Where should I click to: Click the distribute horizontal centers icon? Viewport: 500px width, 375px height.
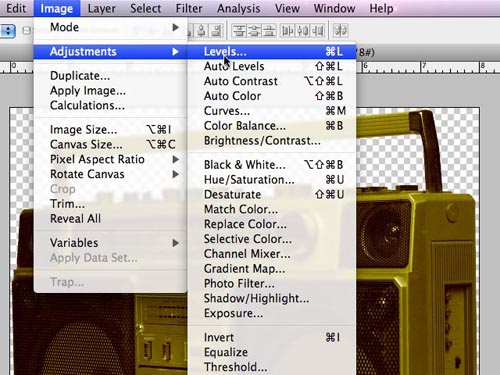tap(303, 31)
